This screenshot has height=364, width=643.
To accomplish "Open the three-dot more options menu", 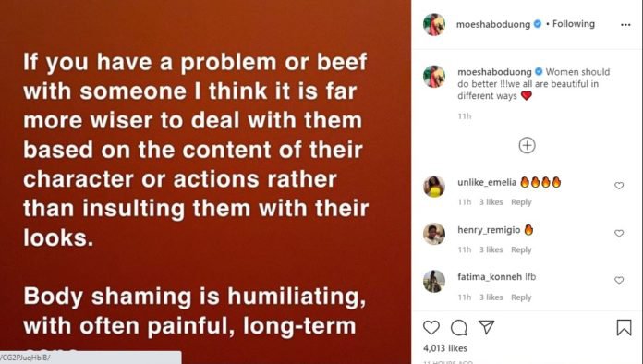I will (x=625, y=25).
